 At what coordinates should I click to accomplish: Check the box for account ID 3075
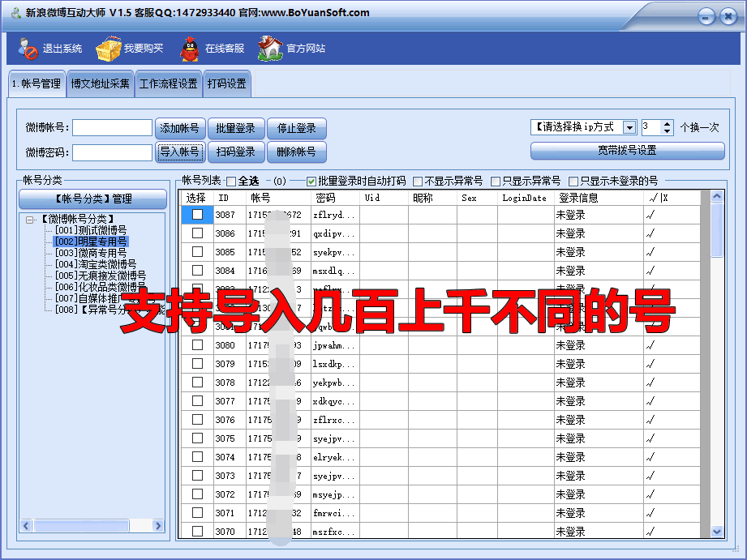click(197, 438)
